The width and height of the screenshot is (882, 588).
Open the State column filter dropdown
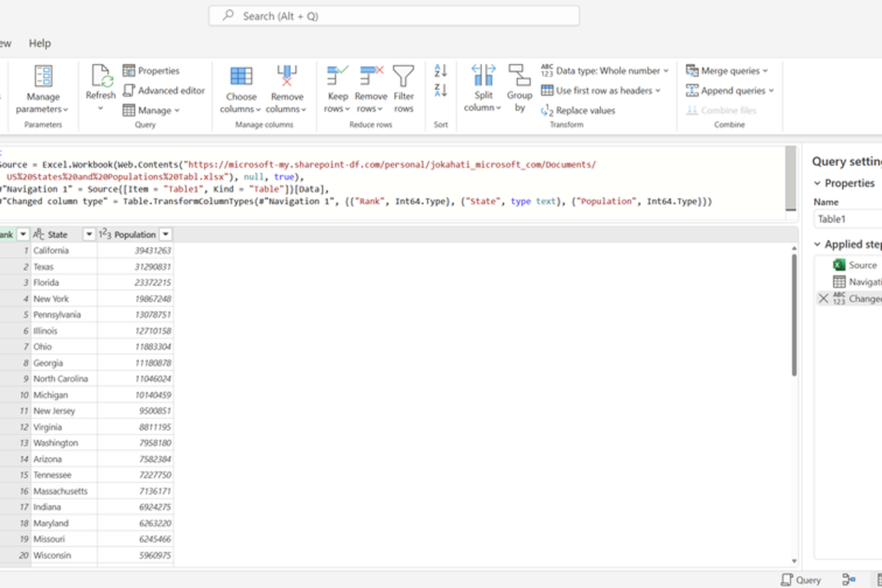click(89, 235)
